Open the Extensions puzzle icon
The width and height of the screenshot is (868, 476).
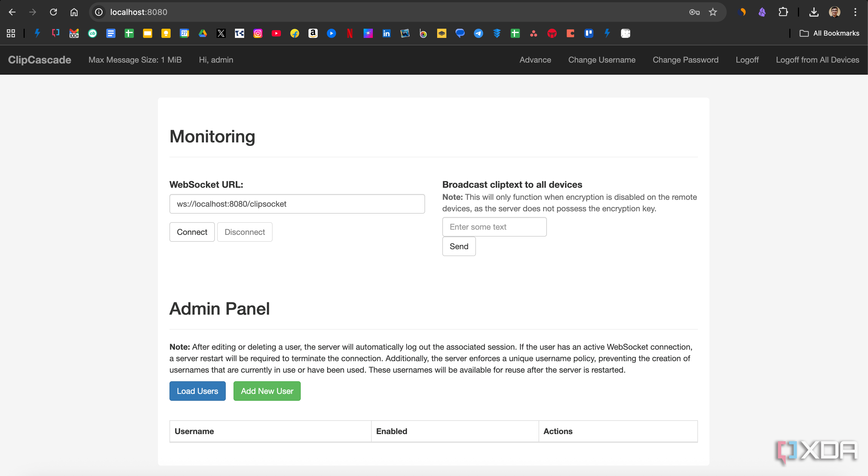783,12
